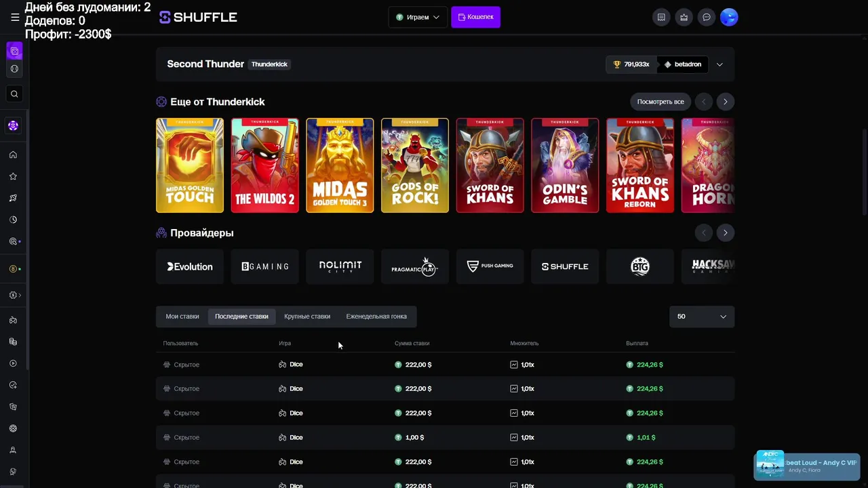
Task: Click the play circle icon in sidebar
Action: (13, 363)
